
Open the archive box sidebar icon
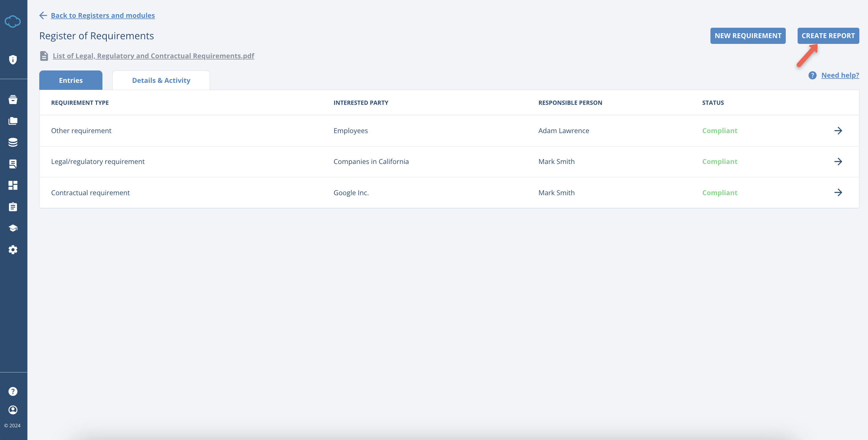(13, 100)
